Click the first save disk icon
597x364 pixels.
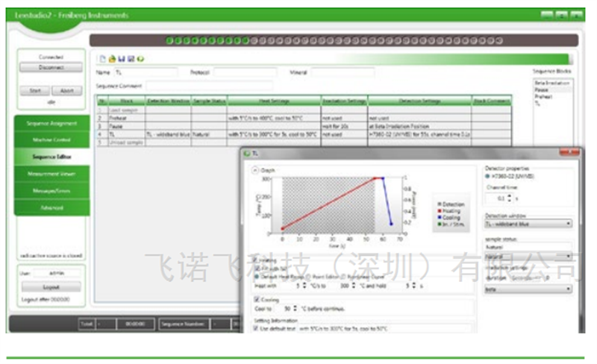(121, 59)
